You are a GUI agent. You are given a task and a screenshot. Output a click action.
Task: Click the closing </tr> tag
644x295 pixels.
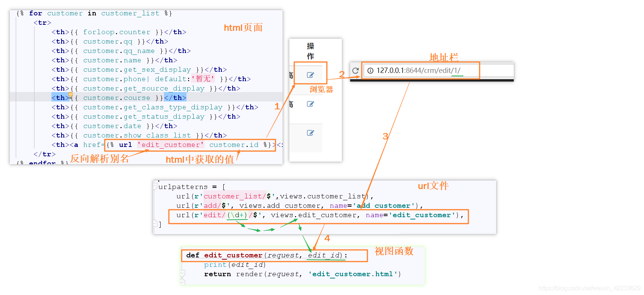pos(45,154)
